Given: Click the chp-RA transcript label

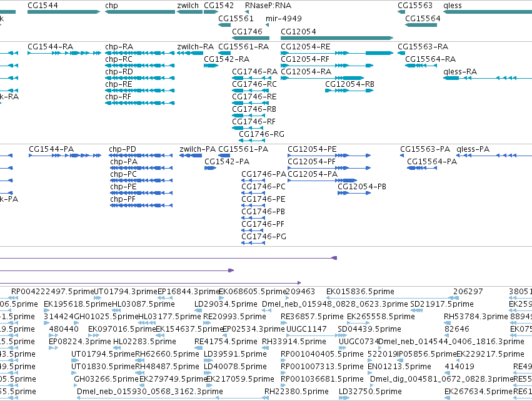Looking at the screenshot, I should tap(119, 46).
